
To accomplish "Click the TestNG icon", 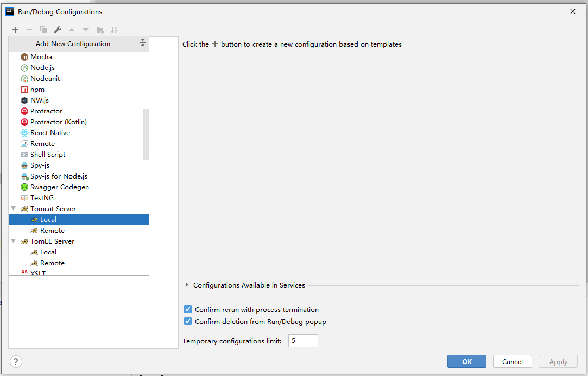I will 24,199.
